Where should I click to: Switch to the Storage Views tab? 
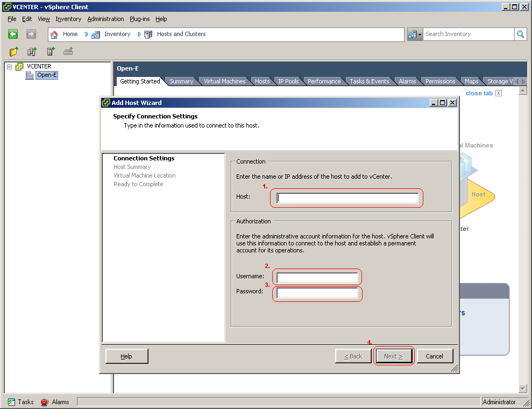point(499,81)
